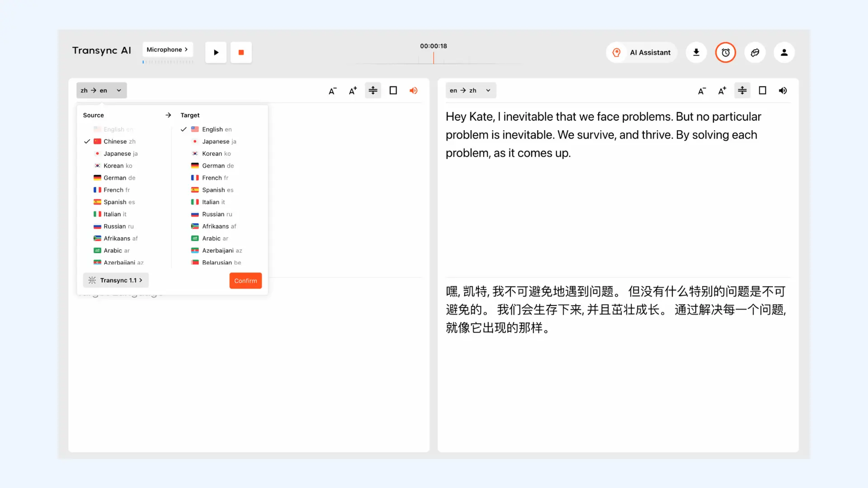Click the Source column header

click(x=93, y=115)
